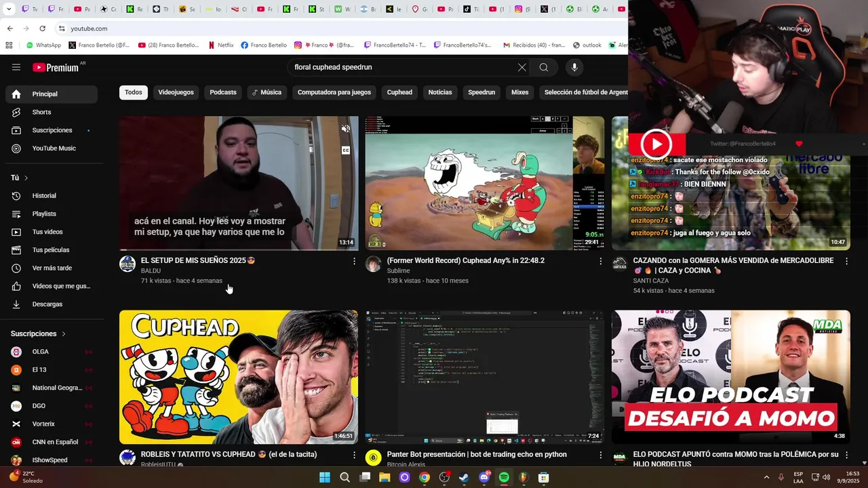Open Playlists in the sidebar
868x488 pixels.
click(x=52, y=213)
